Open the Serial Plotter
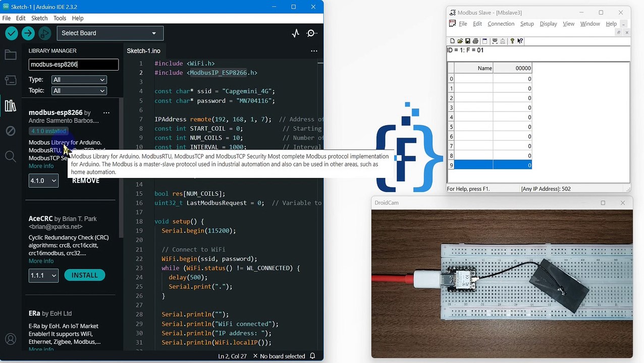The height and width of the screenshot is (363, 644). 296,33
